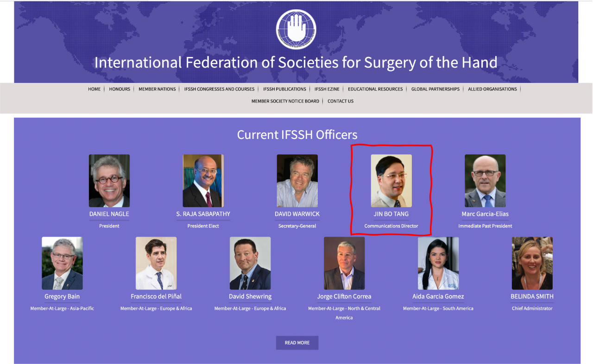Screen dimensions: 593x364
Task: Open the DAVID WARWICK name link
Action: (297, 214)
